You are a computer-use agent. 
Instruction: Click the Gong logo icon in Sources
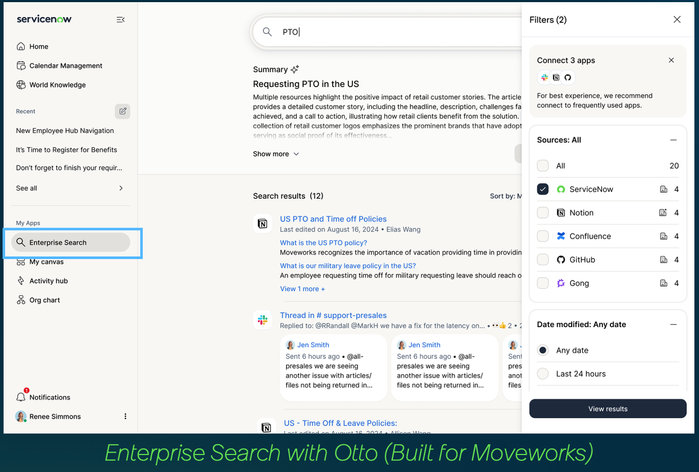(x=561, y=283)
